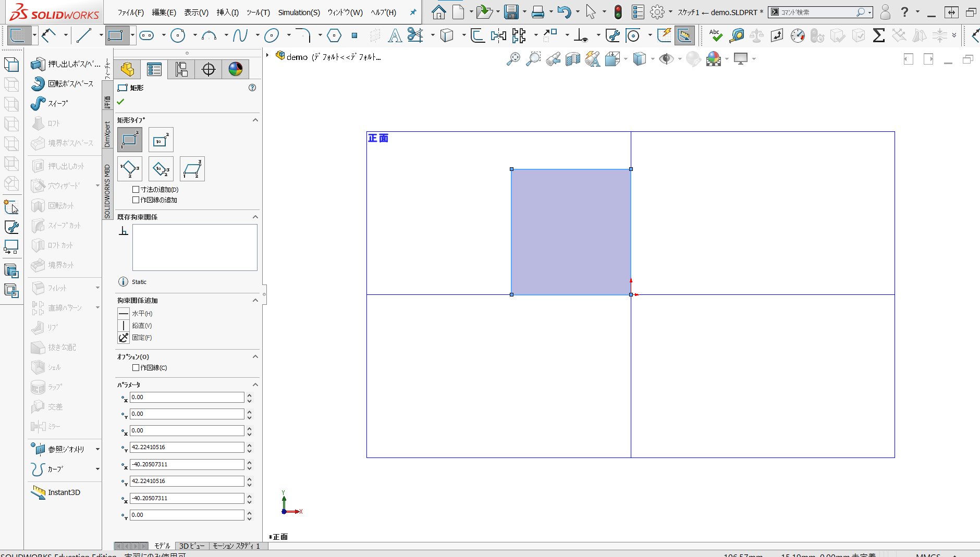Enable 作図線の追加 checkbox
The width and height of the screenshot is (980, 557).
(x=136, y=200)
